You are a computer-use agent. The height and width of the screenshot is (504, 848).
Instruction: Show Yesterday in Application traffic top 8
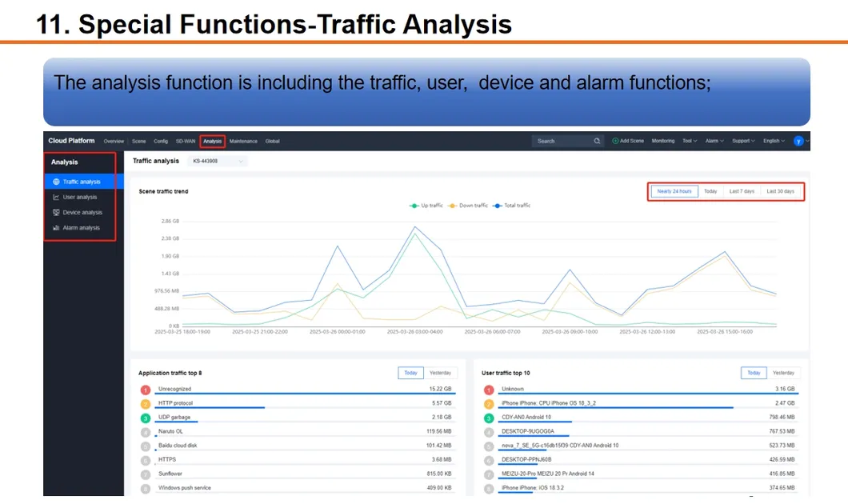coord(440,373)
